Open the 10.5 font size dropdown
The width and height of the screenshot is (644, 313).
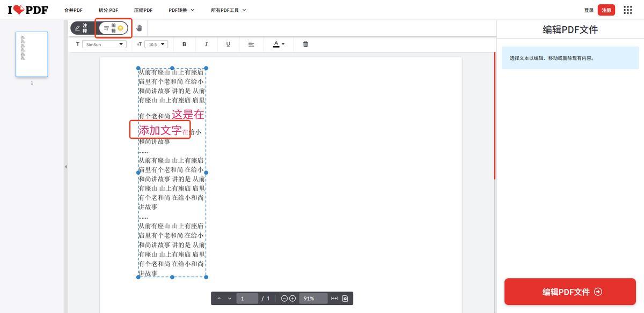click(156, 44)
